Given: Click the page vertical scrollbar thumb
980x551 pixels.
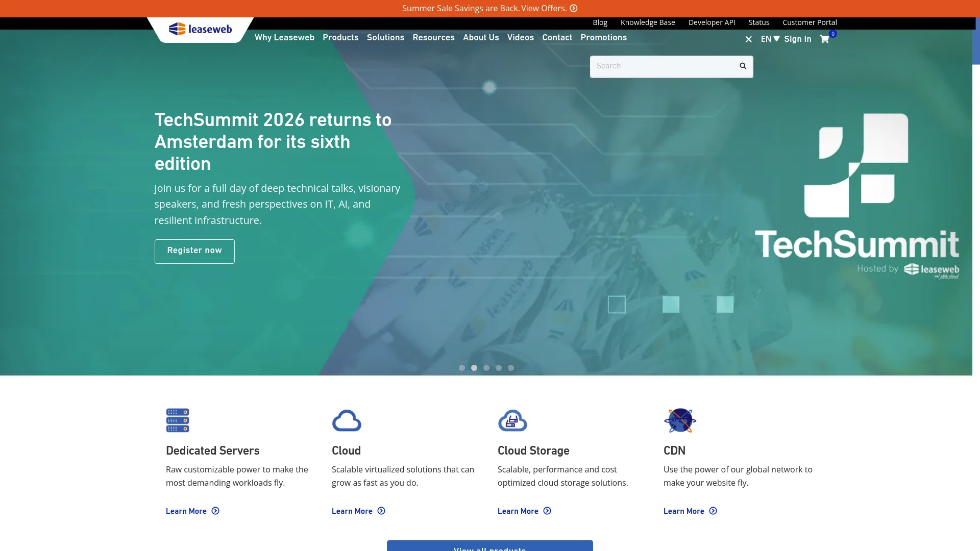Looking at the screenshot, I should 976,41.
